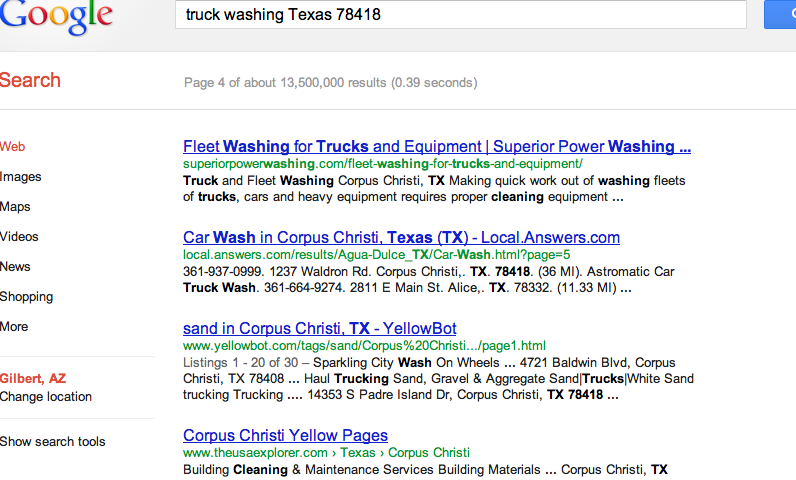This screenshot has width=796, height=480.
Task: Expand Show search tools
Action: 53,442
